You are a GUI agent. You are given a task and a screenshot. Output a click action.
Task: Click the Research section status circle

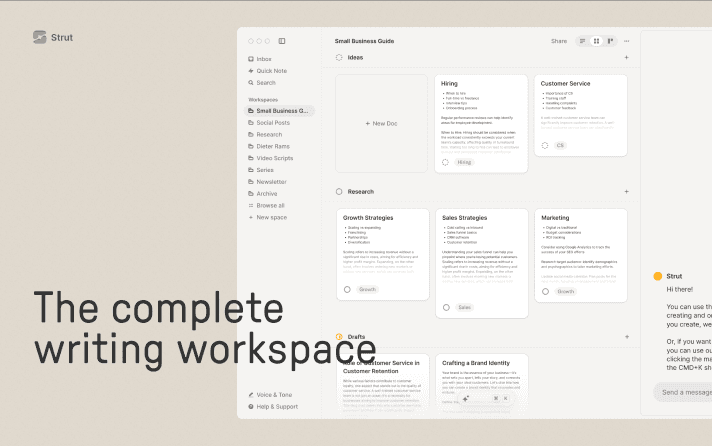coord(339,192)
